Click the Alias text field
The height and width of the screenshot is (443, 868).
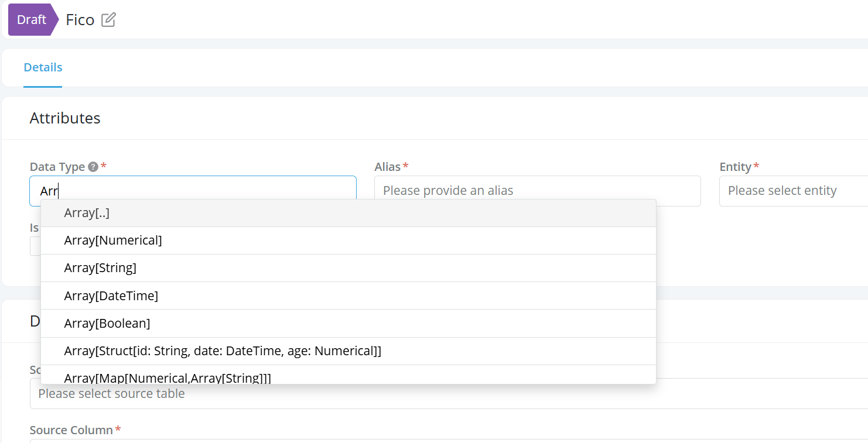tap(537, 191)
